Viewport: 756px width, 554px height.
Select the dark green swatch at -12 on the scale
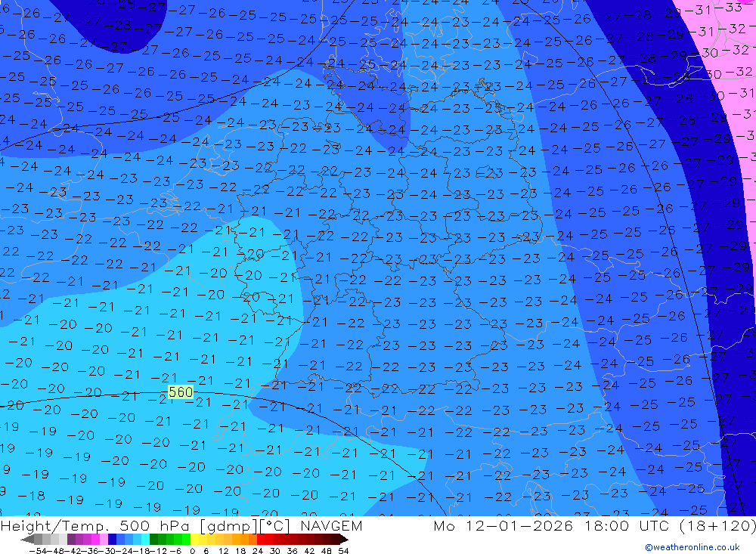153,539
